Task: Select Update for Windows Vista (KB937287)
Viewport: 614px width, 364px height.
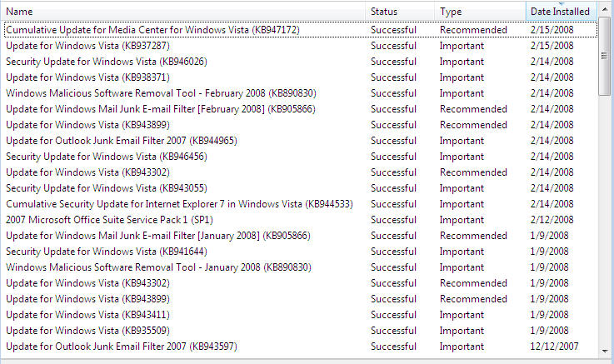Action: tap(87, 46)
